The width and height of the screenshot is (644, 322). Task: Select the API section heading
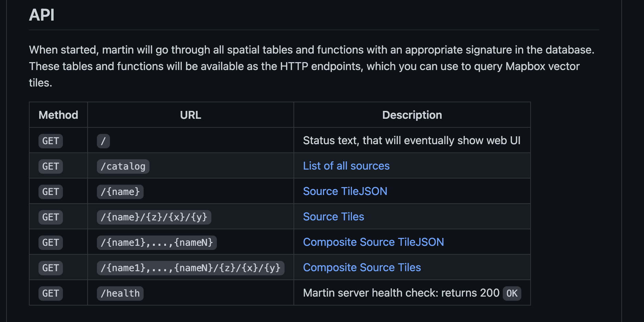point(42,15)
